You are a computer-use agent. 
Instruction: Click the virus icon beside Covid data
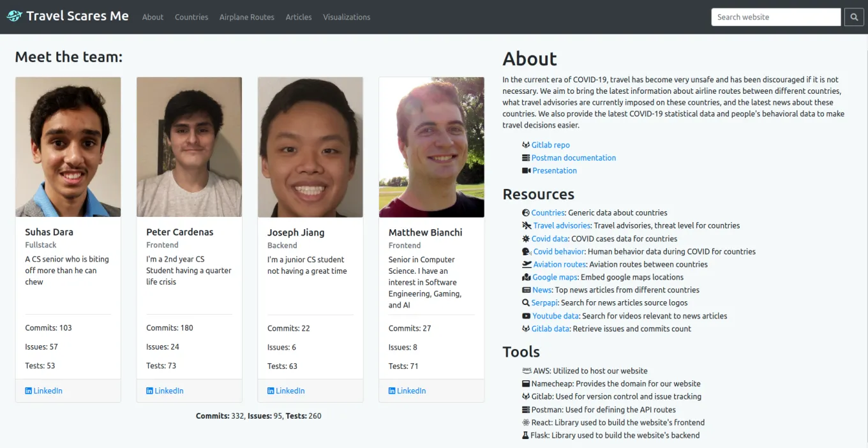(526, 238)
